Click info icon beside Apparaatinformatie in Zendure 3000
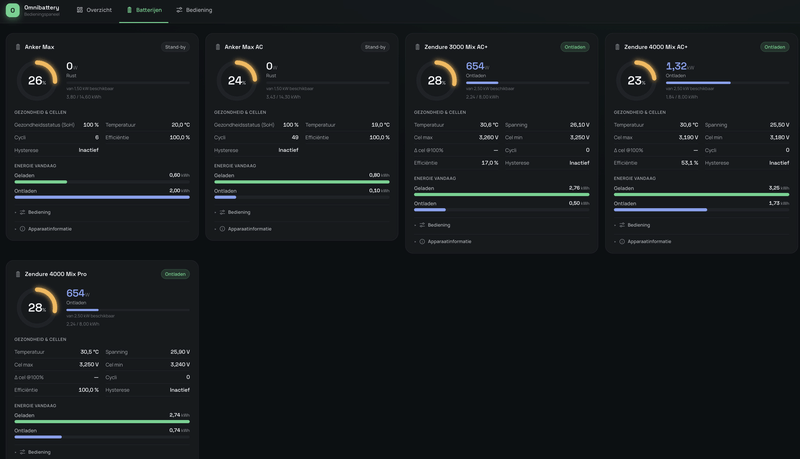Viewport: 800px width, 459px height. coord(422,242)
